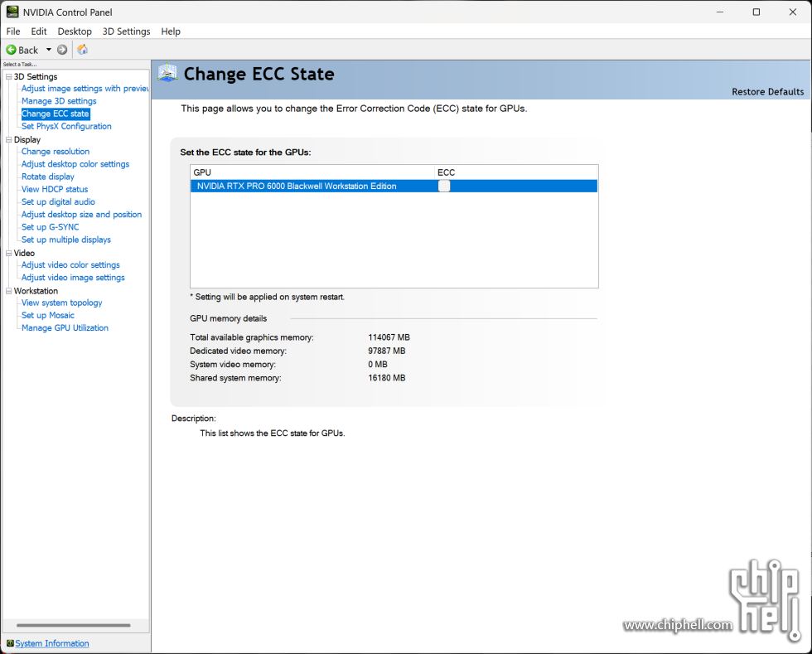812x654 pixels.
Task: Click the NVIDIA Control Panel title icon
Action: pyautogui.click(x=12, y=12)
